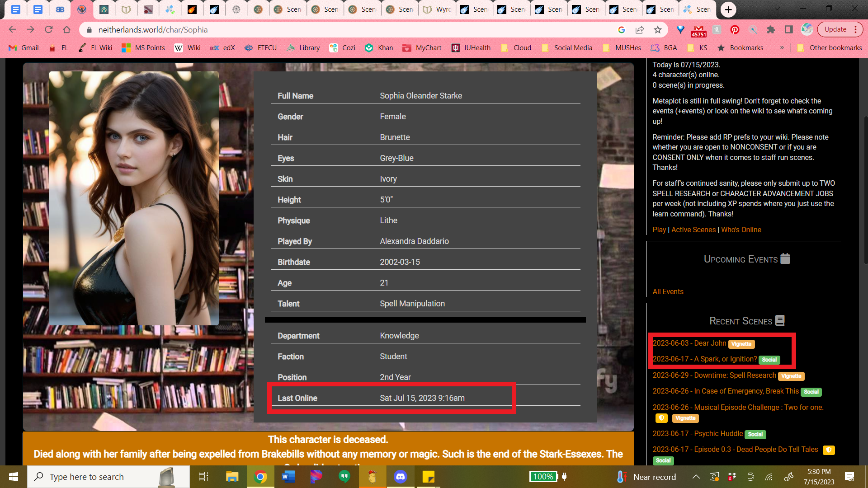Open the Extensions puzzle-piece icon
Screen dimensions: 868x488
click(771, 30)
